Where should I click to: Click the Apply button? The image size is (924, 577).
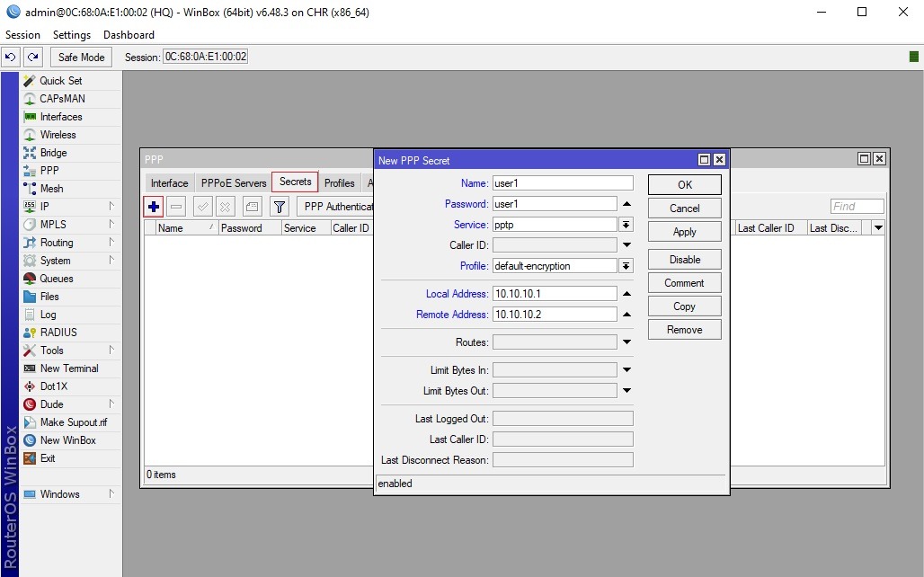pos(684,232)
